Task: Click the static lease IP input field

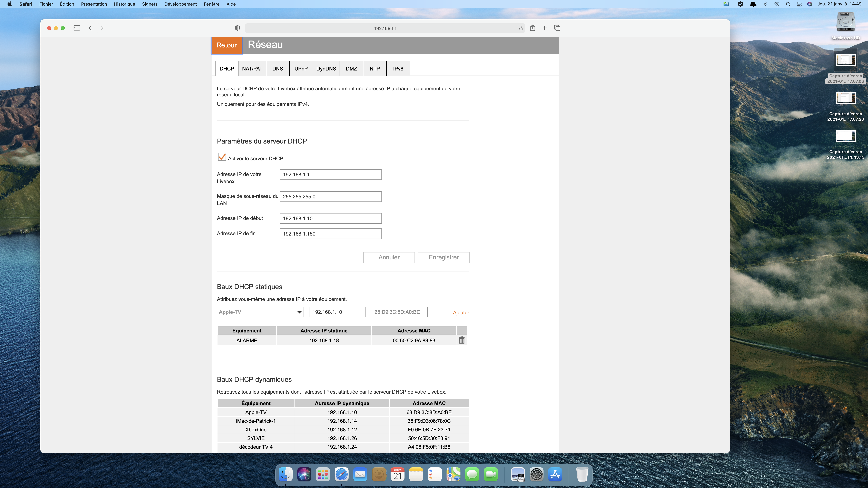Action: click(x=337, y=312)
